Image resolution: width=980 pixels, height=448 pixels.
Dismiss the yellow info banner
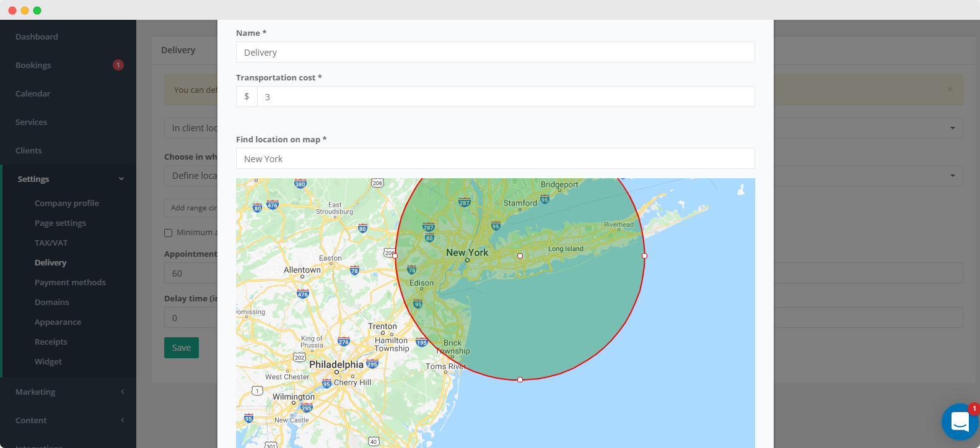tap(950, 90)
